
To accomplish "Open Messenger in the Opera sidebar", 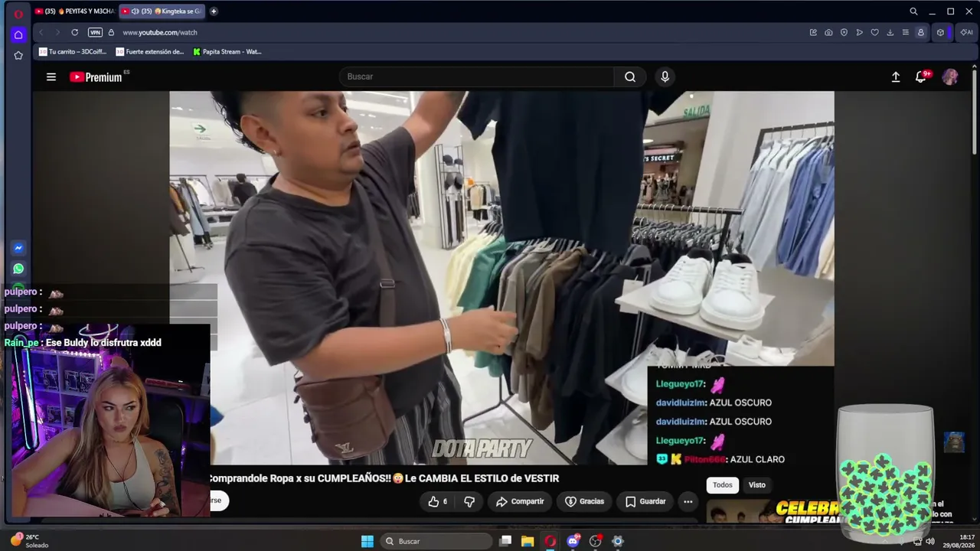I will [18, 248].
